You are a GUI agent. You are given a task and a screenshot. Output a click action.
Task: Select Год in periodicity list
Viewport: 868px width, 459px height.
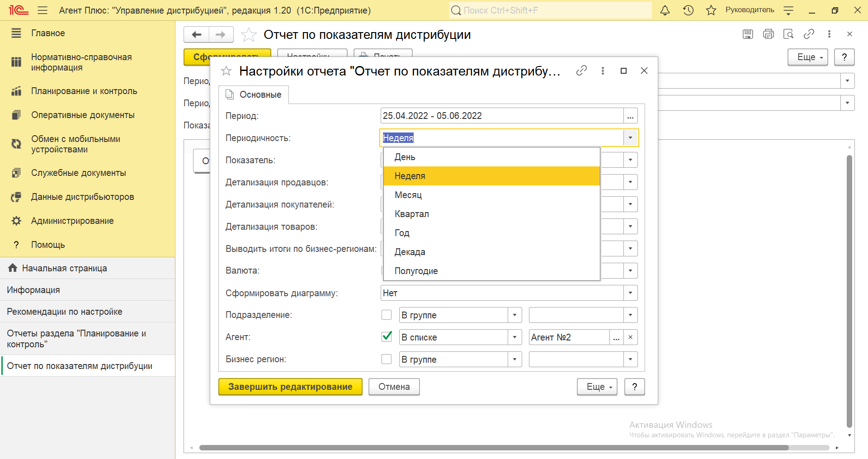[491, 233]
